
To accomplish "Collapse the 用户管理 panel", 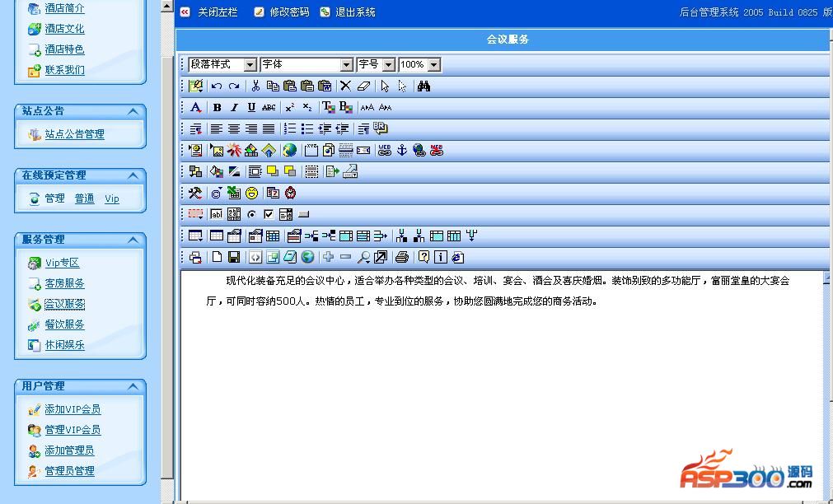I will click(133, 386).
